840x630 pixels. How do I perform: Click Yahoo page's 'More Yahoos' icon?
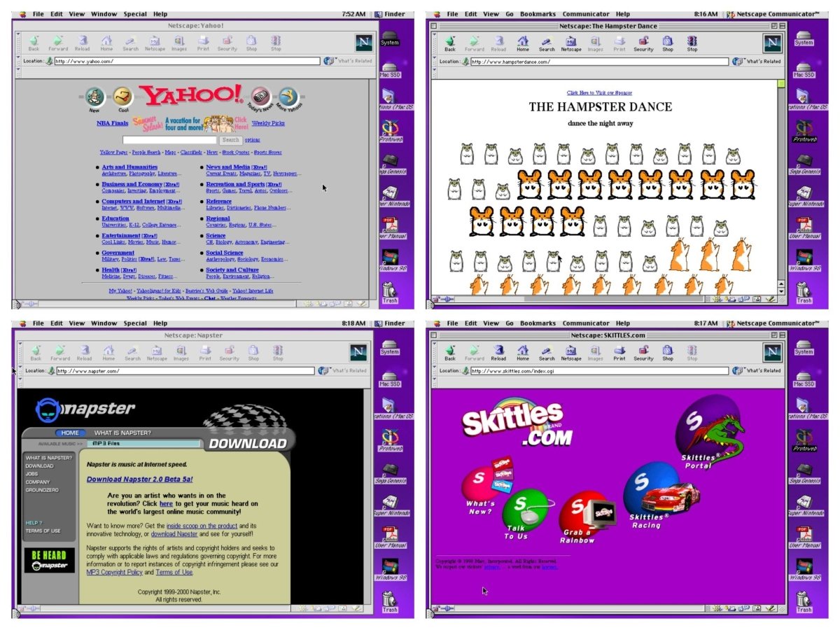[288, 98]
